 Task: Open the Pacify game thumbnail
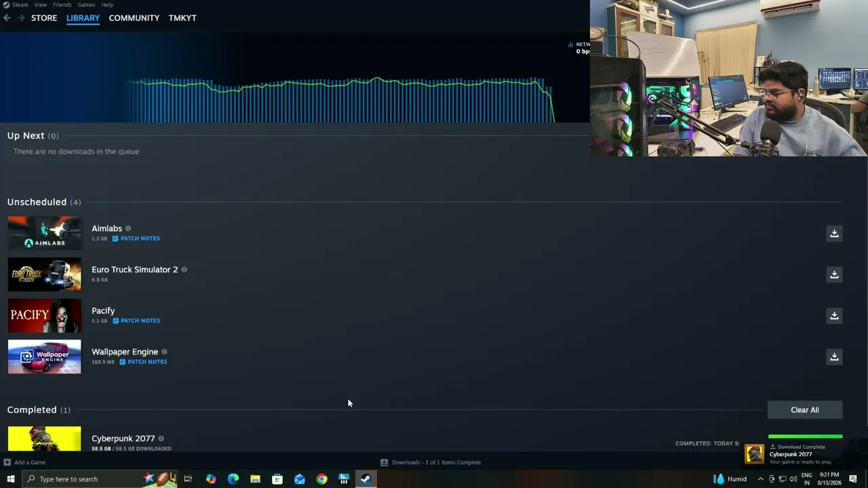coord(44,316)
